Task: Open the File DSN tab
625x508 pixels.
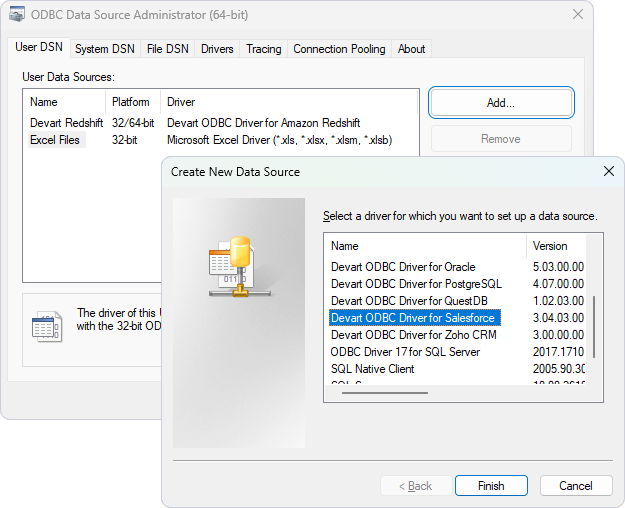Action: coord(167,49)
